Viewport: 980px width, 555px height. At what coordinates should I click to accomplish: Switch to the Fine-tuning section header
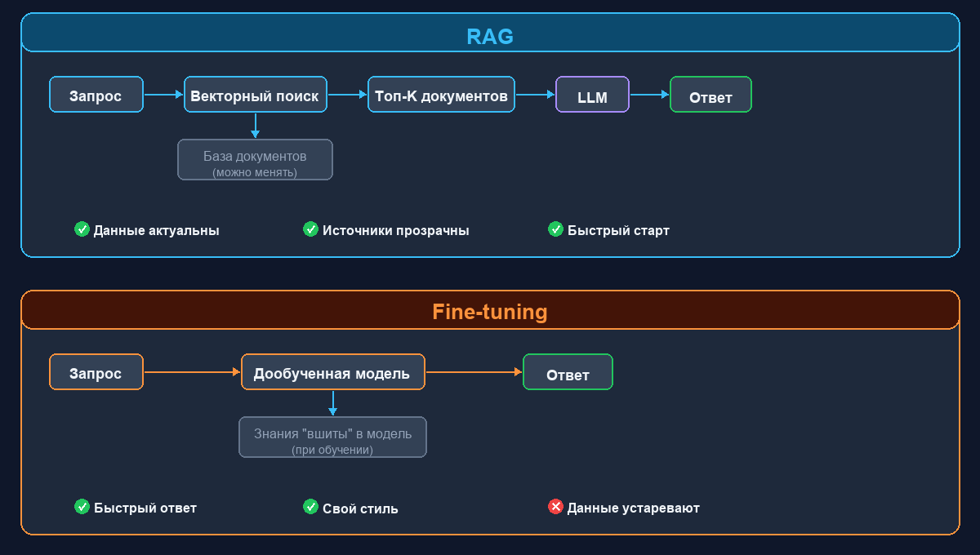pyautogui.click(x=490, y=311)
